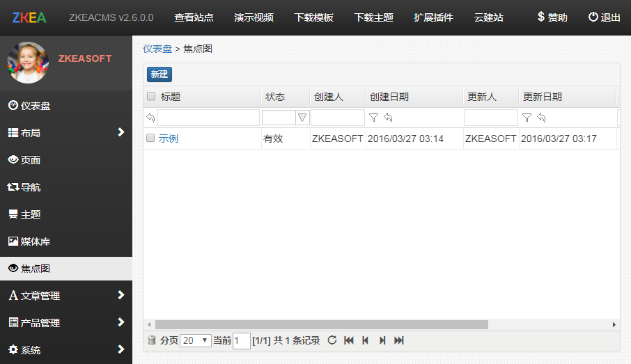Go to the first page
Viewport: 631px width, 364px height.
[349, 340]
